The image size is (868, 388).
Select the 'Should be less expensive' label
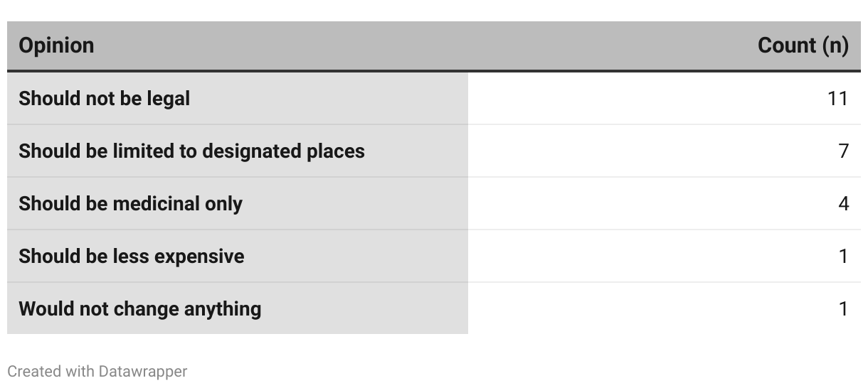[x=131, y=256]
